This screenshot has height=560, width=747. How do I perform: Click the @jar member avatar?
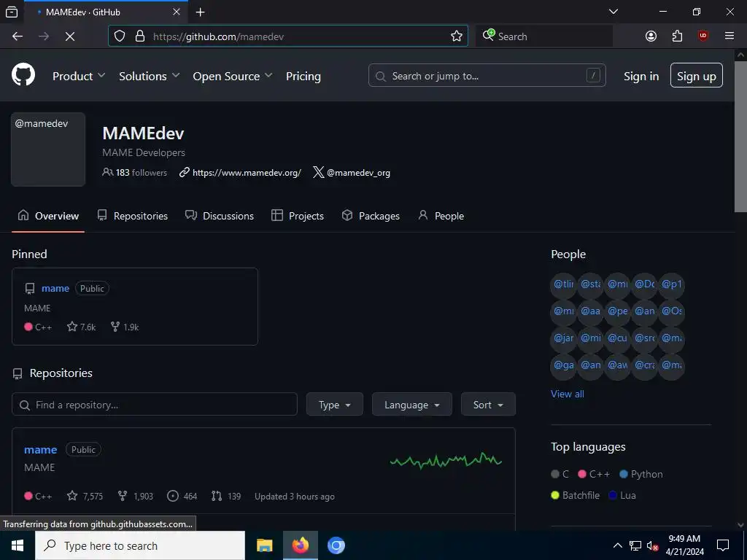564,338
